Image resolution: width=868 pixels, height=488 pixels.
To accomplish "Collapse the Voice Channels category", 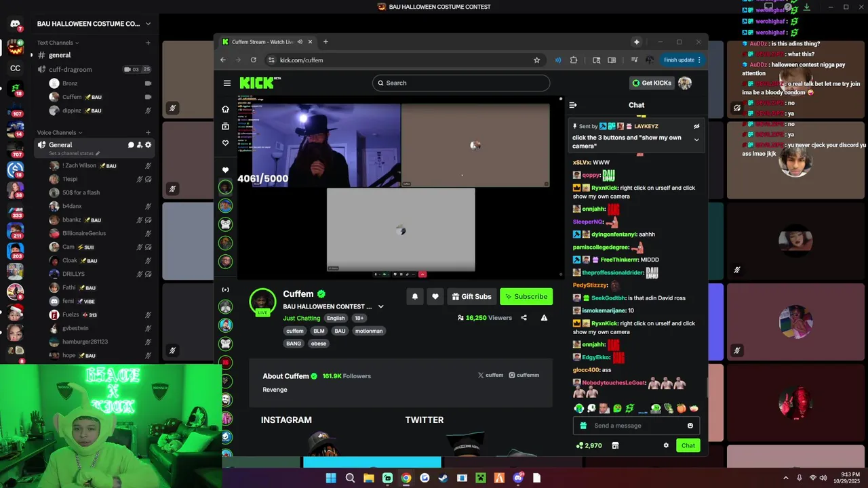I will click(60, 132).
